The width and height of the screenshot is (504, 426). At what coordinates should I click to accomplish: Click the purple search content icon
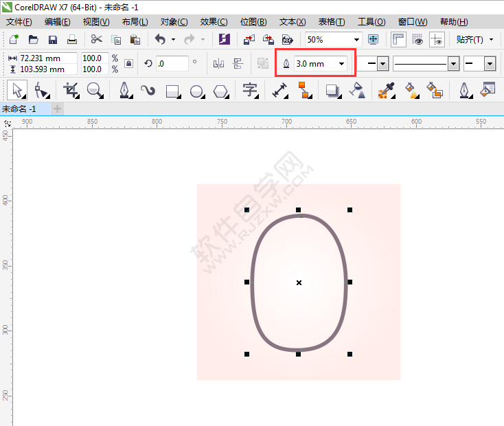[224, 39]
